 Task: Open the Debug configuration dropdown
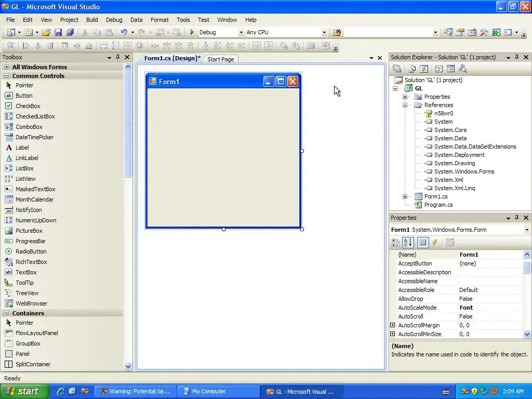(x=241, y=33)
